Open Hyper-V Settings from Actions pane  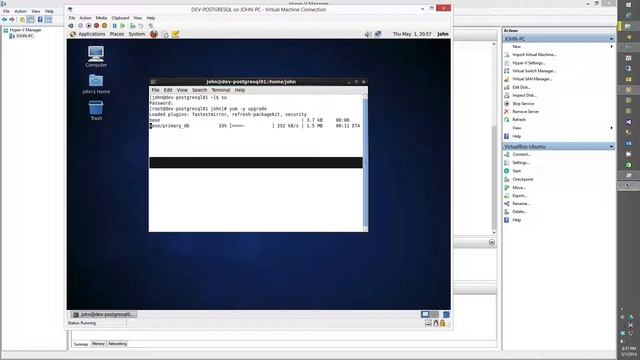(x=529, y=63)
